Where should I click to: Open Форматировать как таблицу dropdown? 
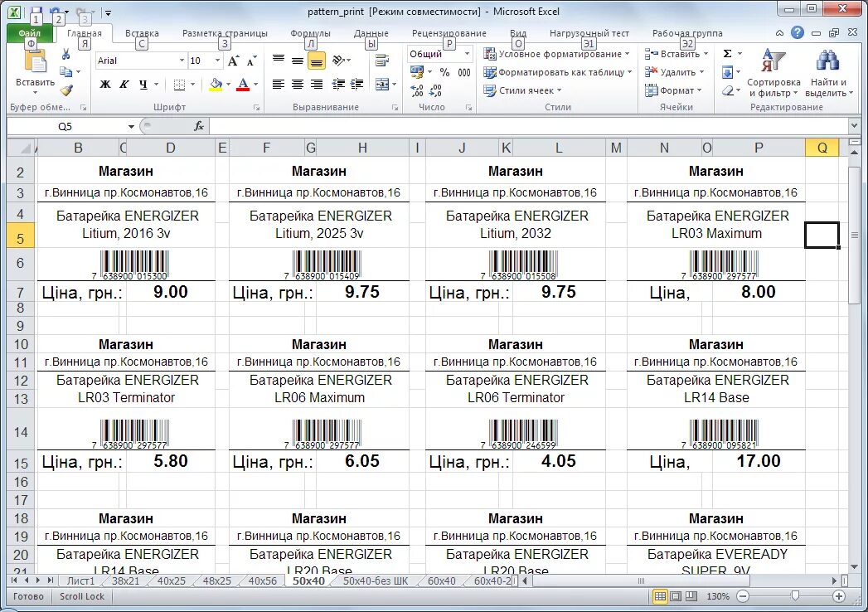557,72
